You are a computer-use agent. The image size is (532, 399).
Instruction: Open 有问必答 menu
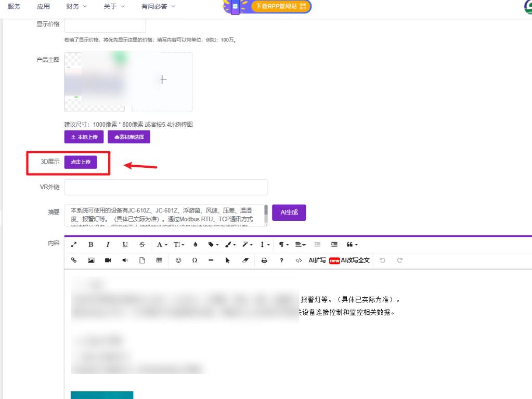click(158, 6)
